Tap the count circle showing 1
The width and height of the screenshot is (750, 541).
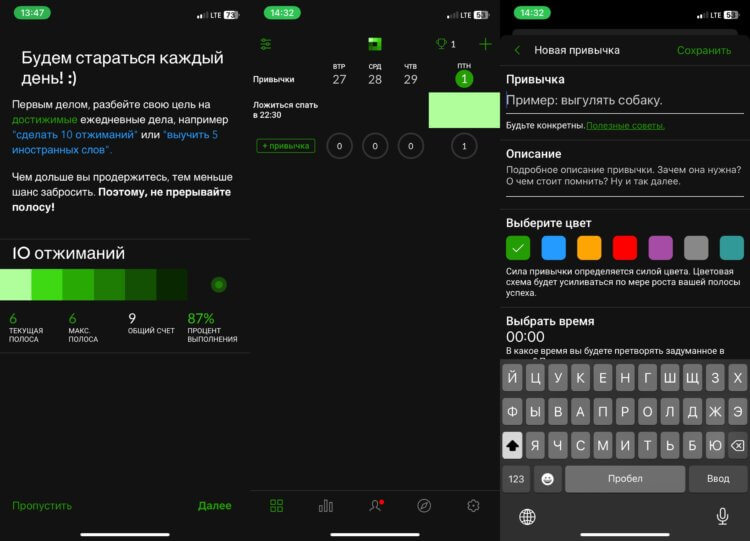click(x=464, y=146)
